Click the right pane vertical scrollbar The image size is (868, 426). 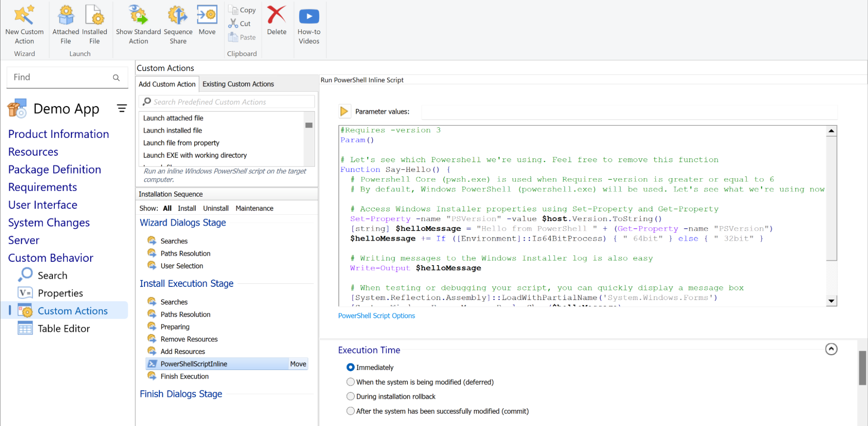pos(862,368)
